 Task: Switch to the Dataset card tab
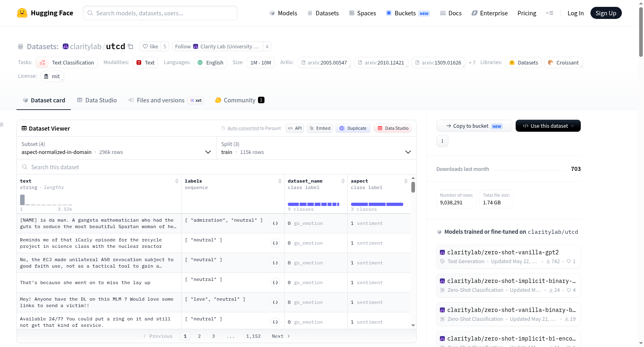point(44,100)
